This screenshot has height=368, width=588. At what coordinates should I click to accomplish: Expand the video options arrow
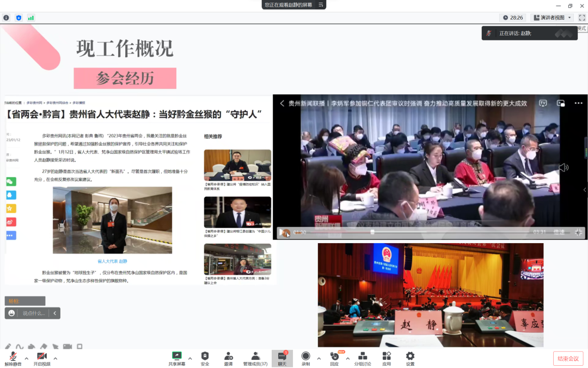coord(56,358)
